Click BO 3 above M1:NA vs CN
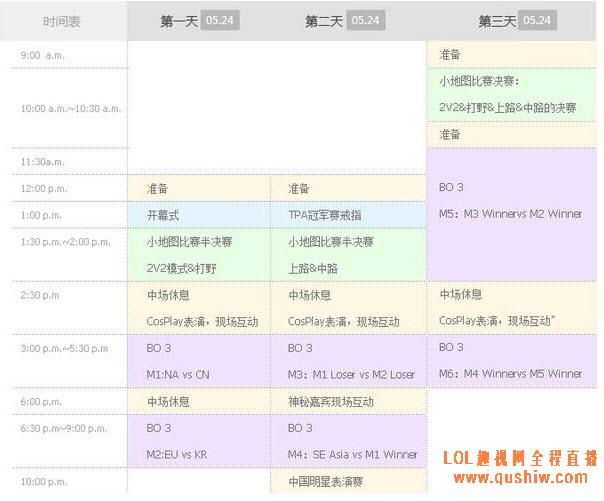Image resolution: width=604 pixels, height=501 pixels. tap(159, 349)
